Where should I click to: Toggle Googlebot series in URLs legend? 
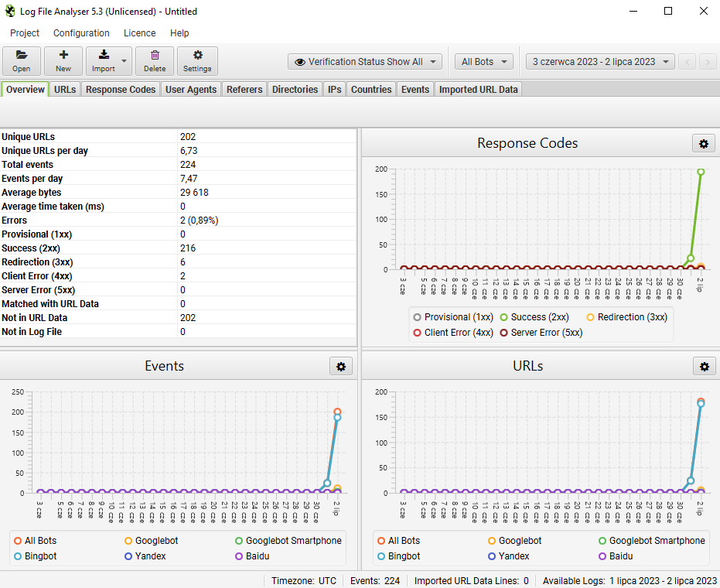515,541
